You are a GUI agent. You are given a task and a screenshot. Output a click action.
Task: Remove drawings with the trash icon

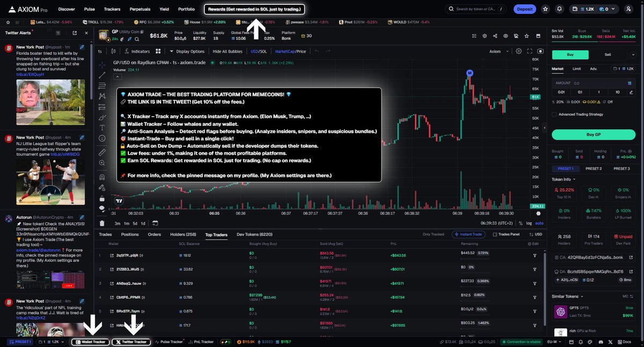point(103,223)
